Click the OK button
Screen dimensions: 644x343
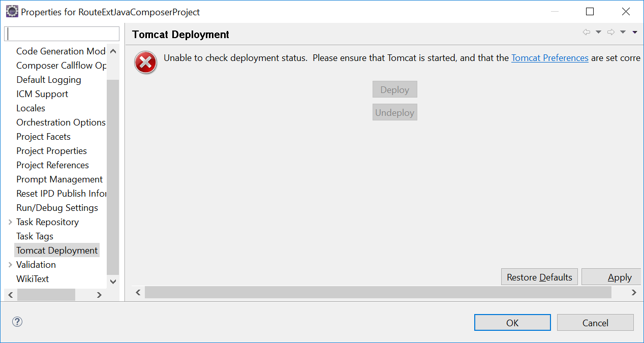point(512,323)
